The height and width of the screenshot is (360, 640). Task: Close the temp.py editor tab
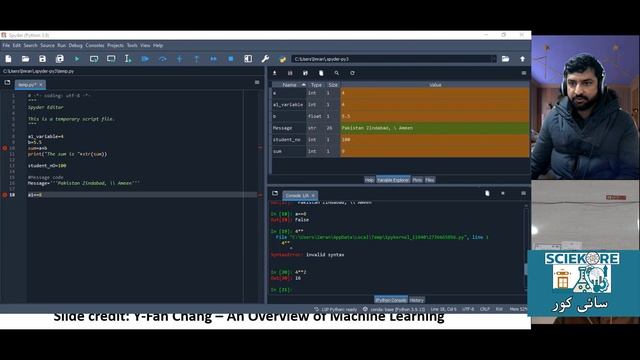[x=41, y=85]
